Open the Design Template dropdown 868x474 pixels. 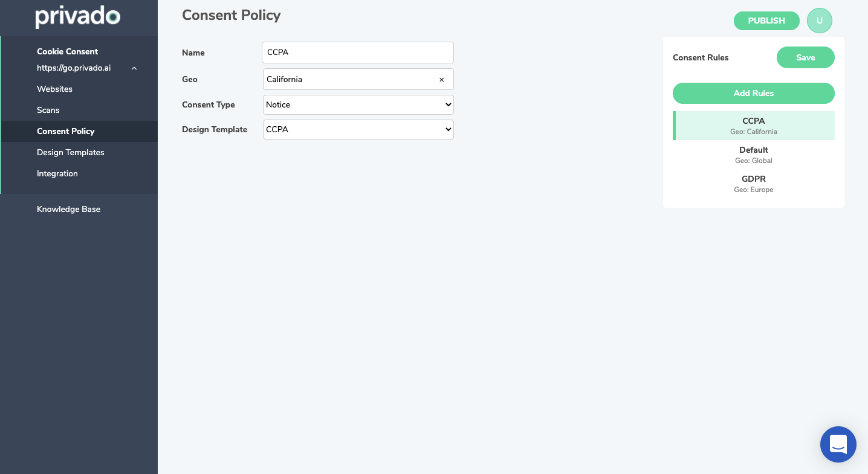(x=358, y=129)
